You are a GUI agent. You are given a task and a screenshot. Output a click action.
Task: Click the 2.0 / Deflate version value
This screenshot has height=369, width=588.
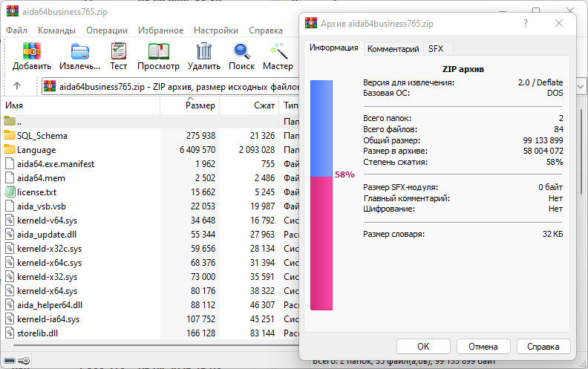tap(540, 82)
